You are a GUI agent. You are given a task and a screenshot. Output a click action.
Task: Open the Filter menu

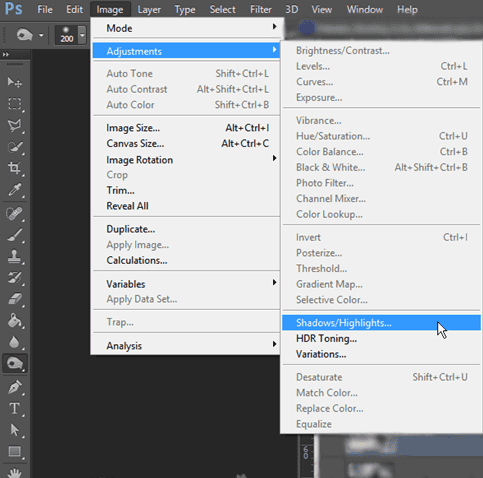tap(260, 9)
